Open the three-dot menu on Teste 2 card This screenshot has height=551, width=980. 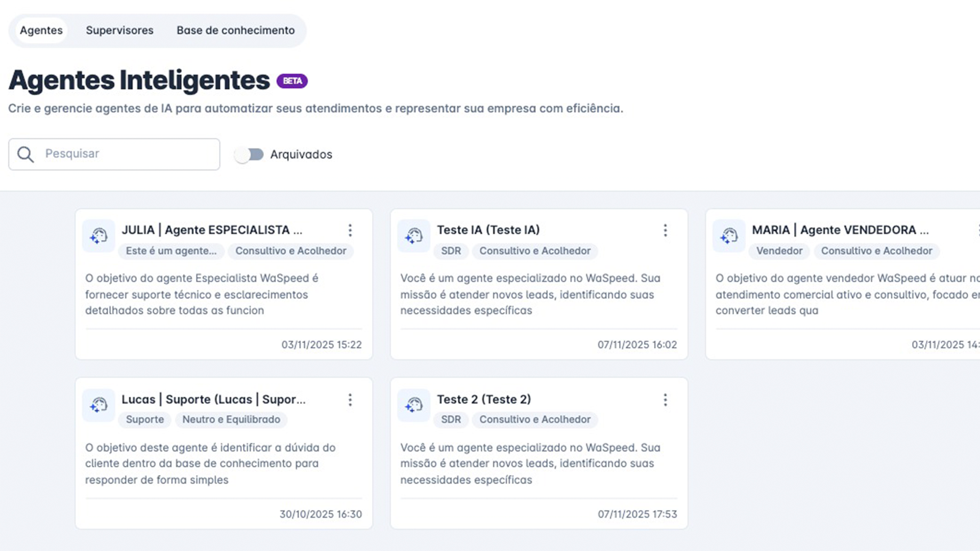[665, 400]
